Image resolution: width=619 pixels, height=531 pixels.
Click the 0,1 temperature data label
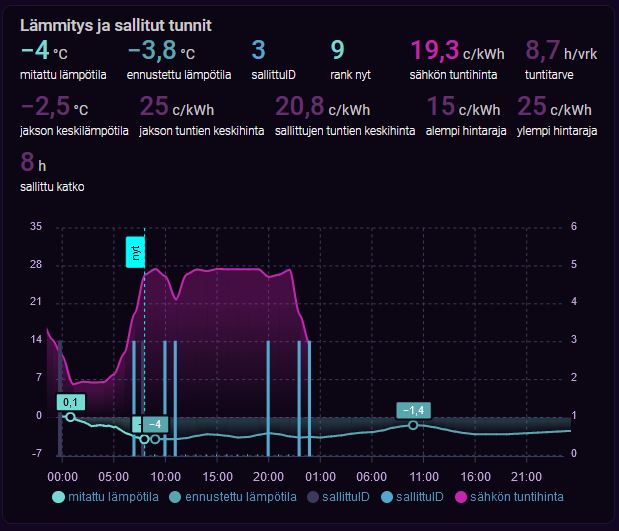71,402
